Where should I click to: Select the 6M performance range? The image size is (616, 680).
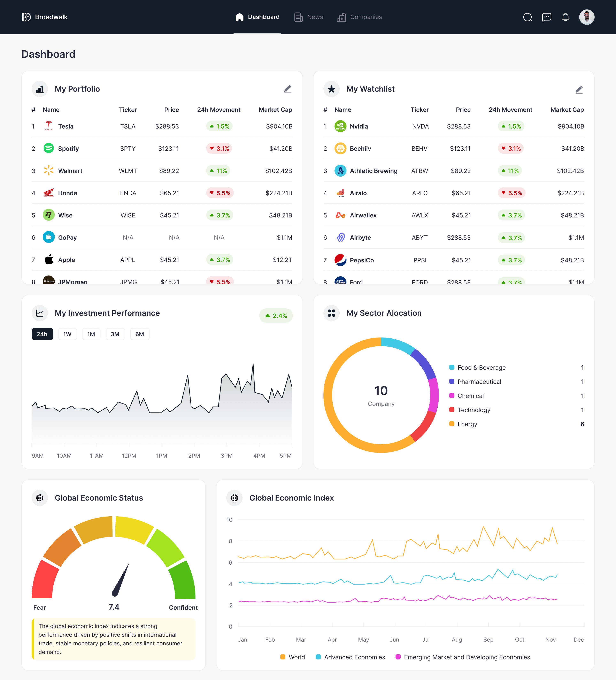[x=140, y=334]
